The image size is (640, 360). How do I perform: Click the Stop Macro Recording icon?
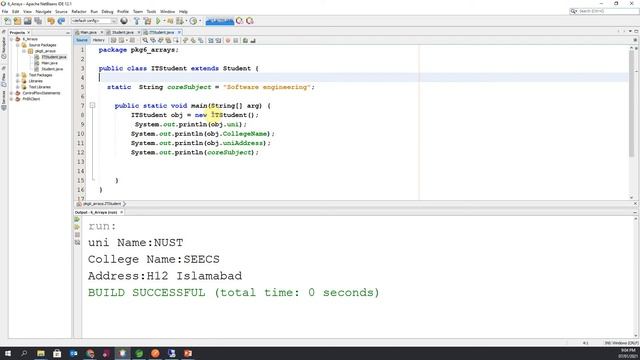tap(236, 40)
